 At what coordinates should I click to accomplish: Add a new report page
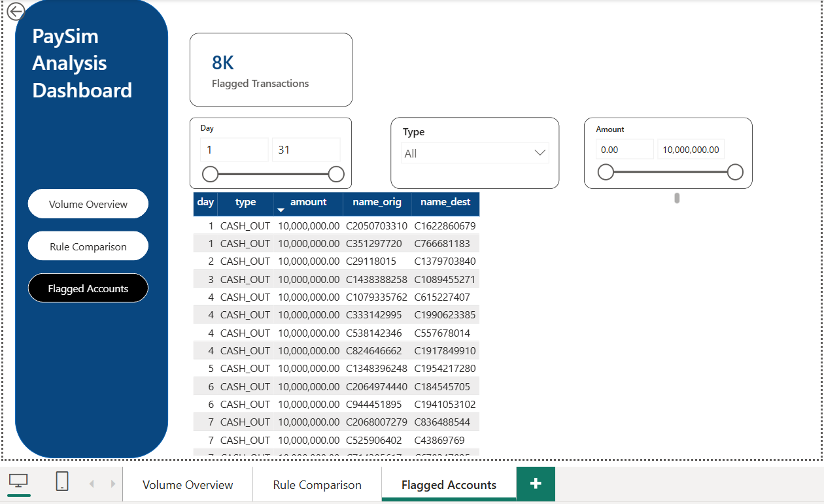point(536,484)
